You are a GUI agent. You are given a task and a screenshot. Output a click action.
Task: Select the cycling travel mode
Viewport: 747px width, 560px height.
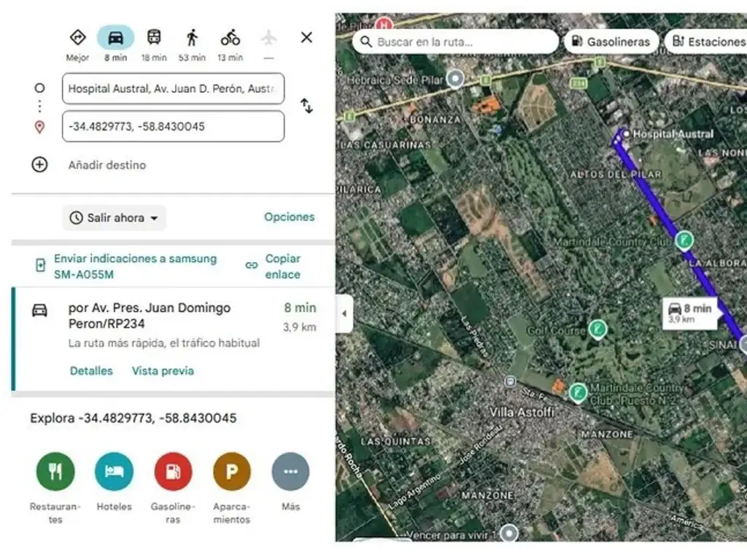(231, 38)
